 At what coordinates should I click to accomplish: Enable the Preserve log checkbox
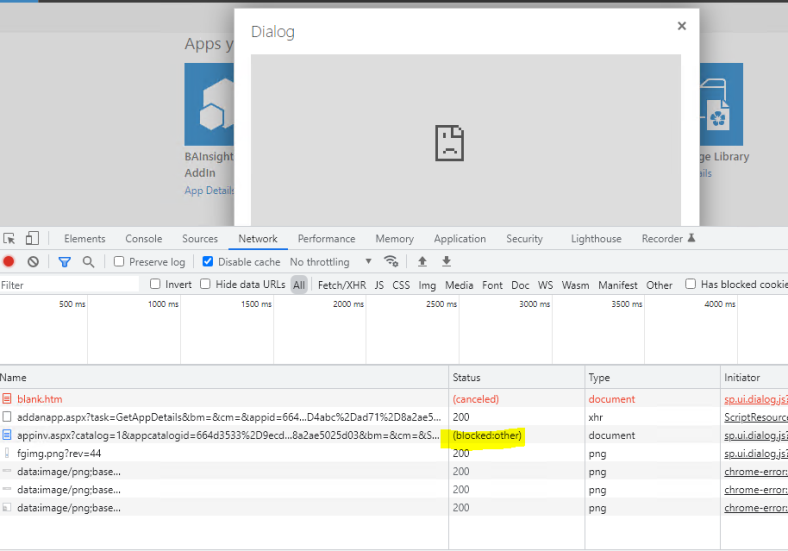pos(119,262)
